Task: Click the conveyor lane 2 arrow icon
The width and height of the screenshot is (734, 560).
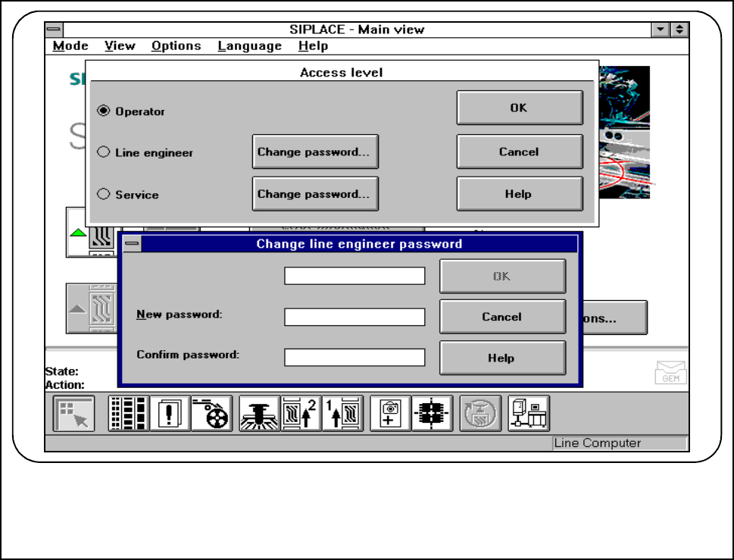Action: (301, 414)
